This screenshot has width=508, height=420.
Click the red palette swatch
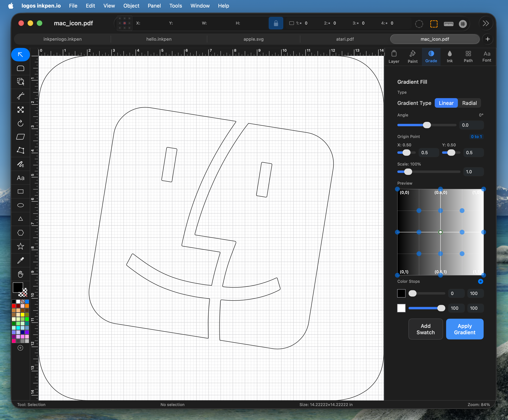(x=14, y=306)
